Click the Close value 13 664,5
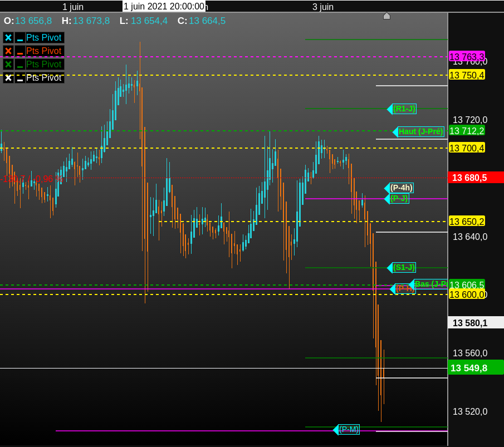This screenshot has height=447, width=504. [x=207, y=21]
